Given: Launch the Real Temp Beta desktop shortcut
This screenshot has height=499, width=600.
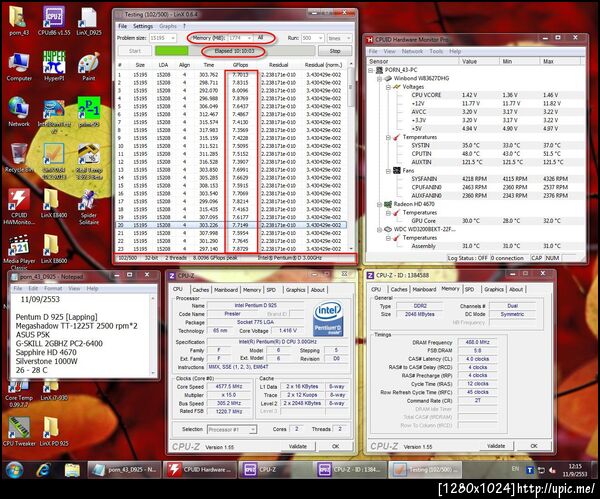Looking at the screenshot, I should coord(89,161).
